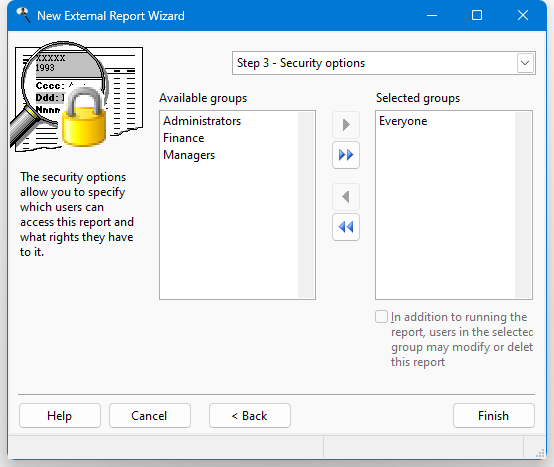Screen dimensions: 554x467
Task: Cancel the report wizard
Action: click(x=150, y=416)
